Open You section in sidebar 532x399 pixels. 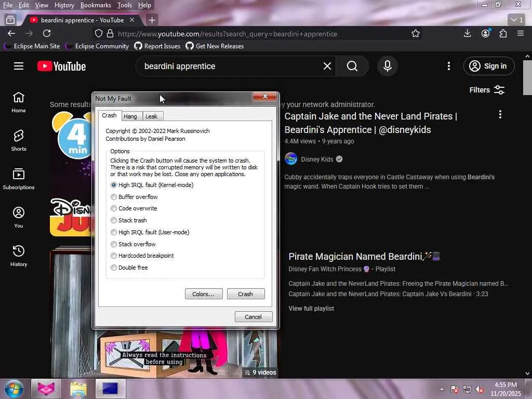point(19,218)
